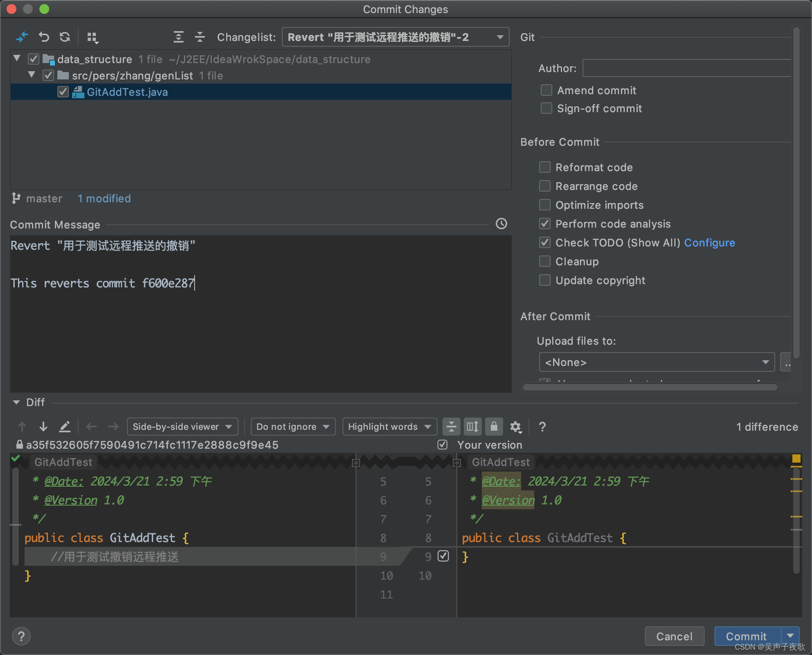This screenshot has height=655, width=812.
Task: Enable Update copyright checkbox
Action: point(544,280)
